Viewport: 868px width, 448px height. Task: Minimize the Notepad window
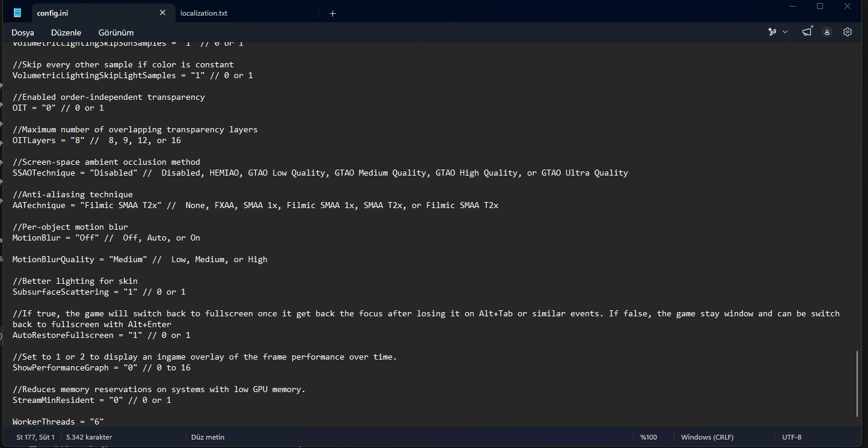pyautogui.click(x=793, y=6)
